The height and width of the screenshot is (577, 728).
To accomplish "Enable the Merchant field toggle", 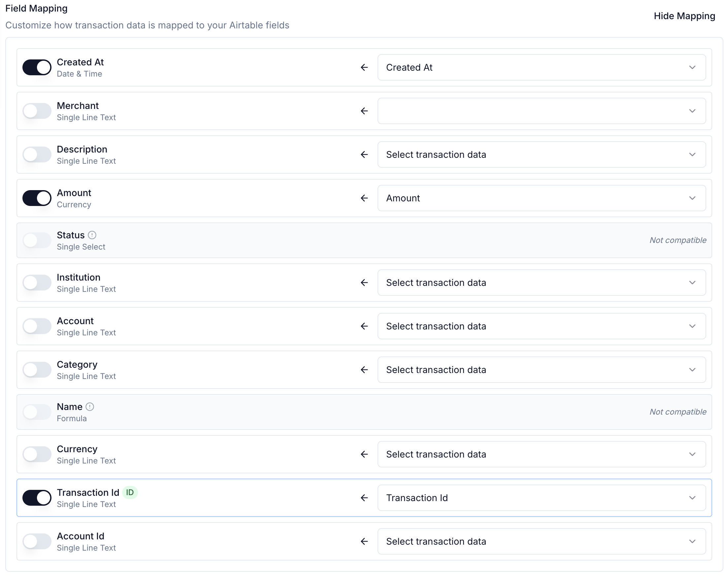I will [37, 111].
